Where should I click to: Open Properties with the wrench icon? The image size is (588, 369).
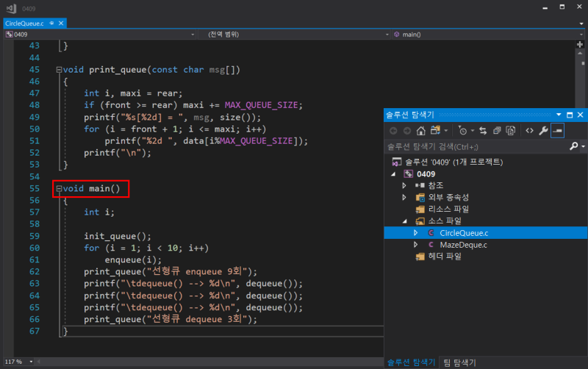coord(543,131)
